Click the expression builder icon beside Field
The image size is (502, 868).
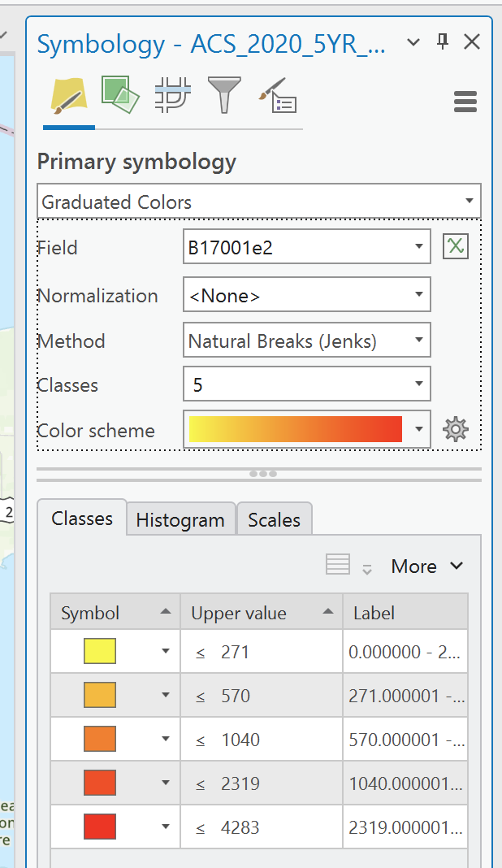coord(456,247)
